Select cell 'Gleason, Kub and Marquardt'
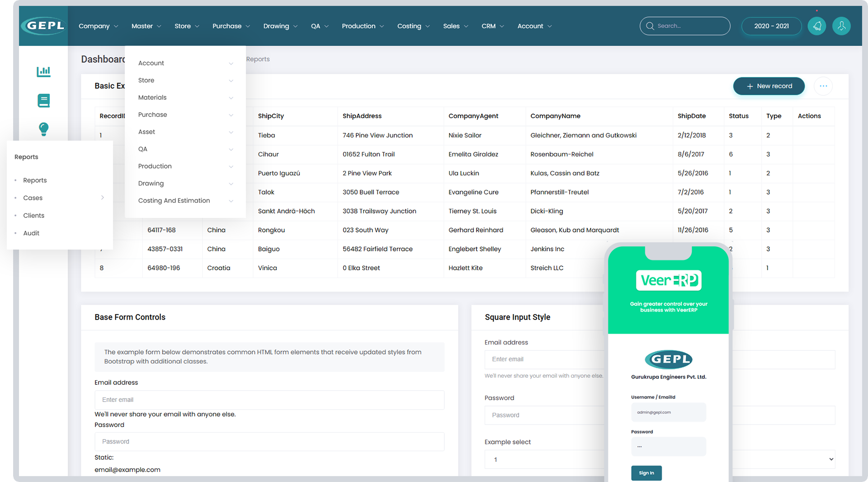This screenshot has width=868, height=482. 574,230
